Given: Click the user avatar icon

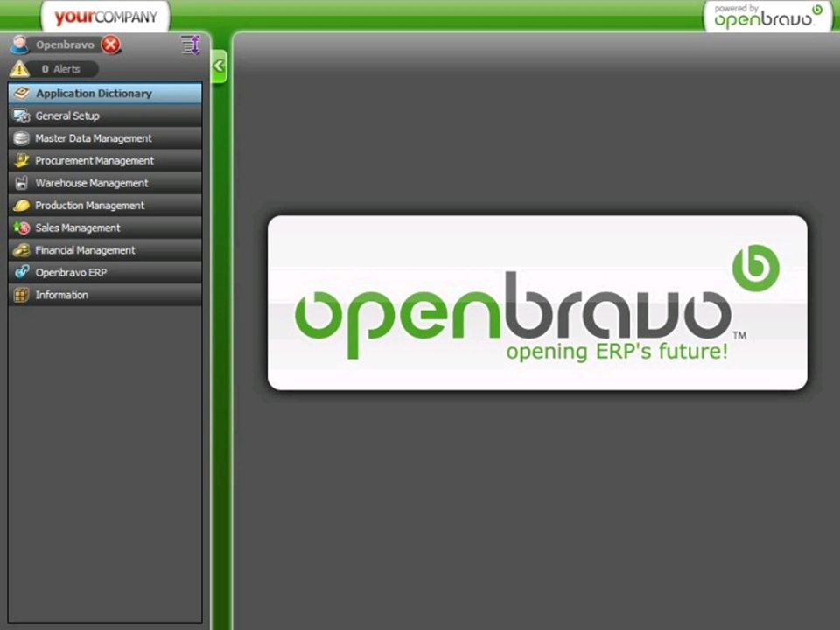Looking at the screenshot, I should tap(19, 45).
